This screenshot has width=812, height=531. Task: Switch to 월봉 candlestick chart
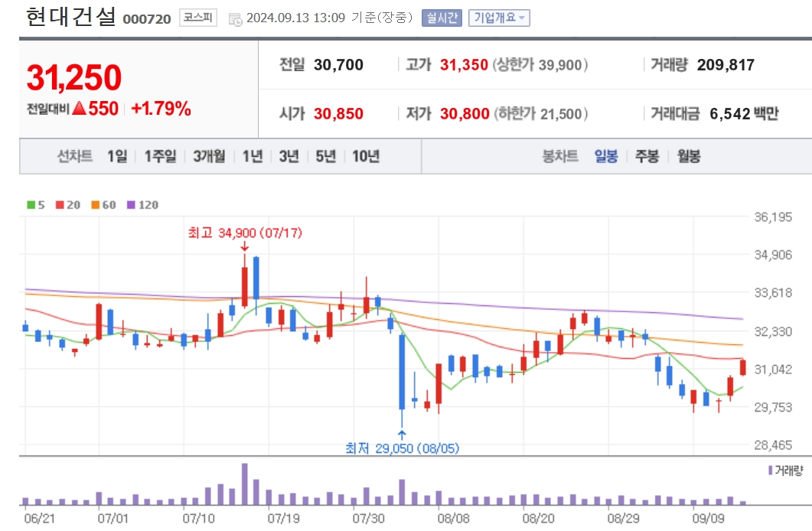click(689, 156)
